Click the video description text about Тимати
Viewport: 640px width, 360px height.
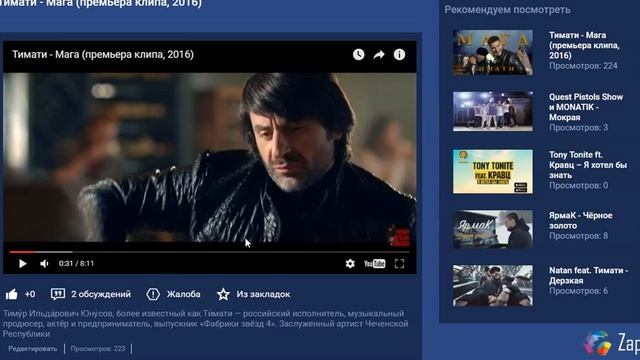pos(206,323)
